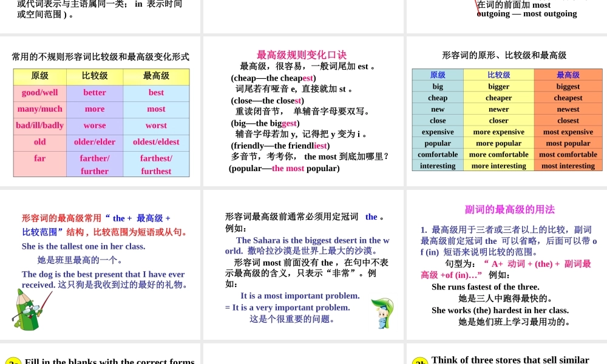Click the '(cheap—the cheapest)' example line

point(273,78)
